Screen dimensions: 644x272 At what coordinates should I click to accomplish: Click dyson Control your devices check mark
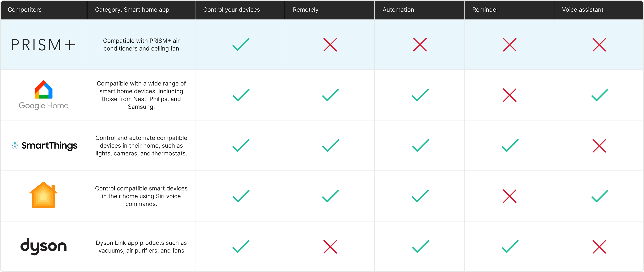[241, 246]
